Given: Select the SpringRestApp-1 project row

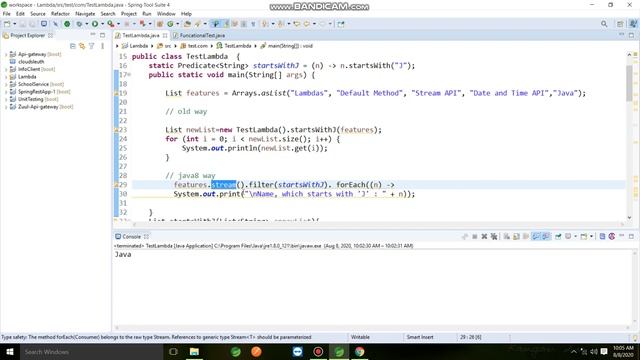Looking at the screenshot, I should [40, 92].
